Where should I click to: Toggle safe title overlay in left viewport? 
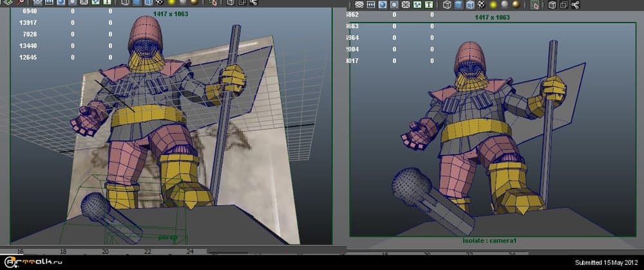coord(107,3)
